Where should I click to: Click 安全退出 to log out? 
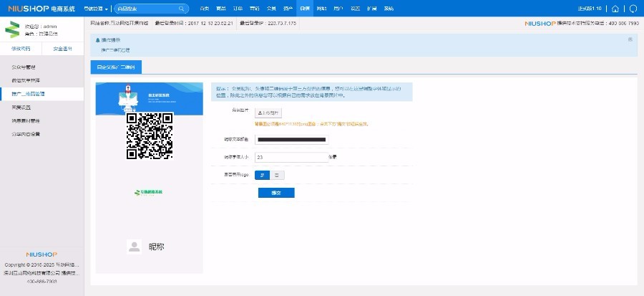(x=63, y=49)
